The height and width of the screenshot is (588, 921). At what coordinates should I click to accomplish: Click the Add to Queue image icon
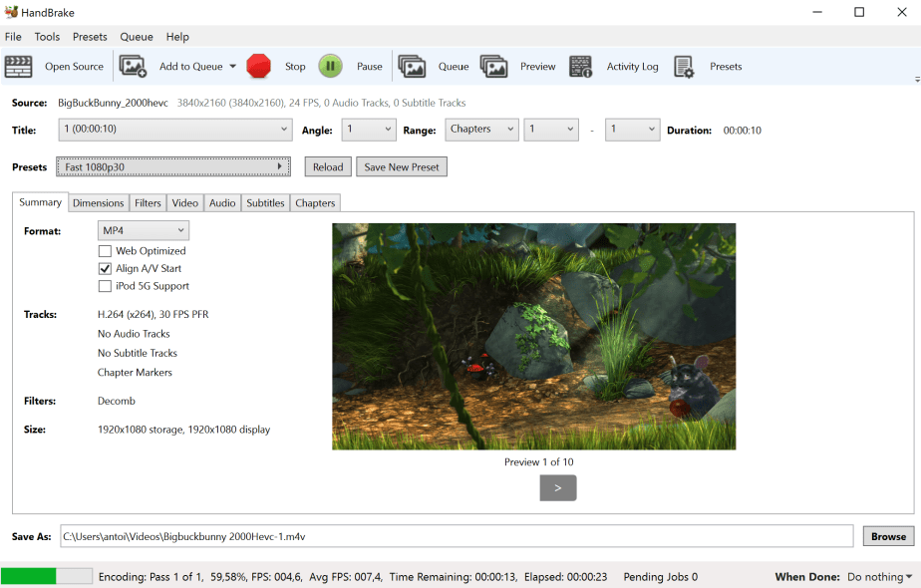pyautogui.click(x=133, y=67)
